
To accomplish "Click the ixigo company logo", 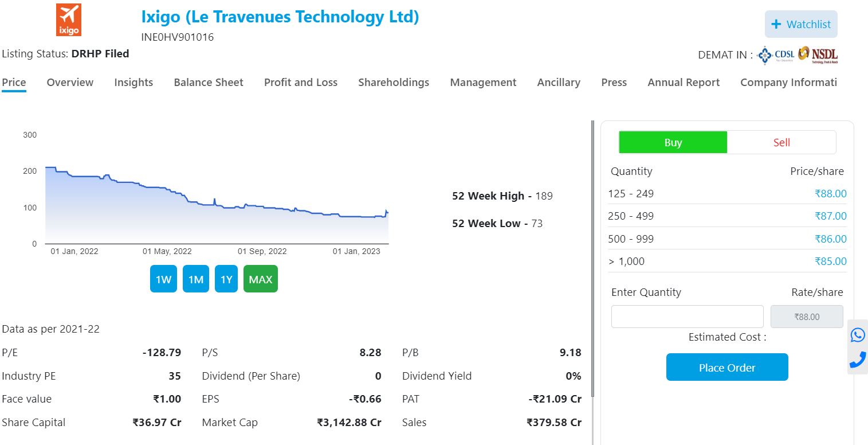I will (x=68, y=20).
